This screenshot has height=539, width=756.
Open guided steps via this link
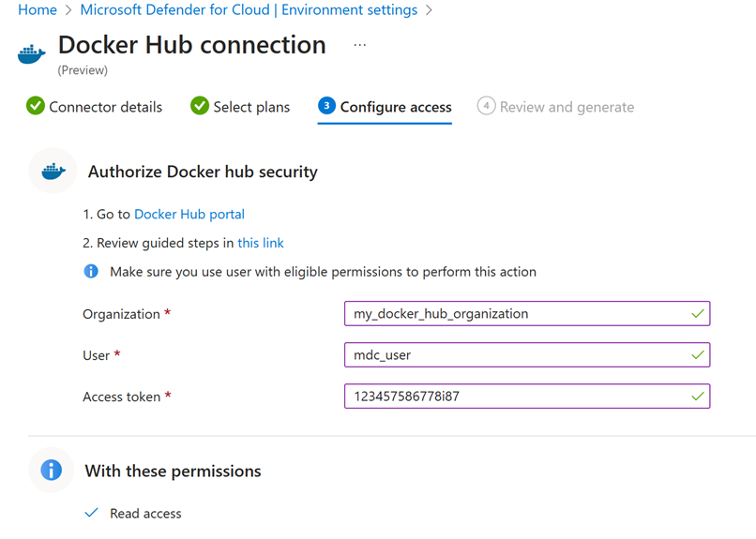[x=261, y=243]
